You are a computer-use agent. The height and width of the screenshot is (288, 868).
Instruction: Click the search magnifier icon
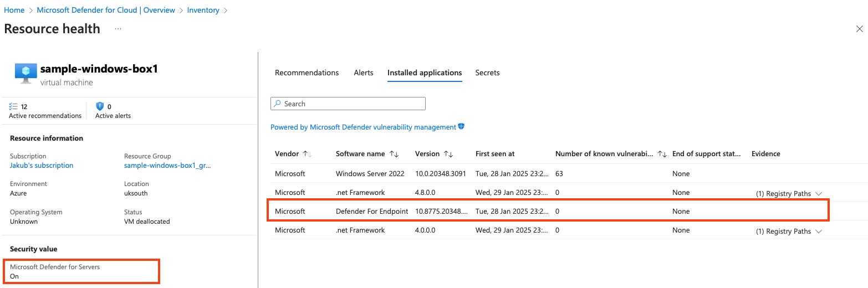point(278,104)
